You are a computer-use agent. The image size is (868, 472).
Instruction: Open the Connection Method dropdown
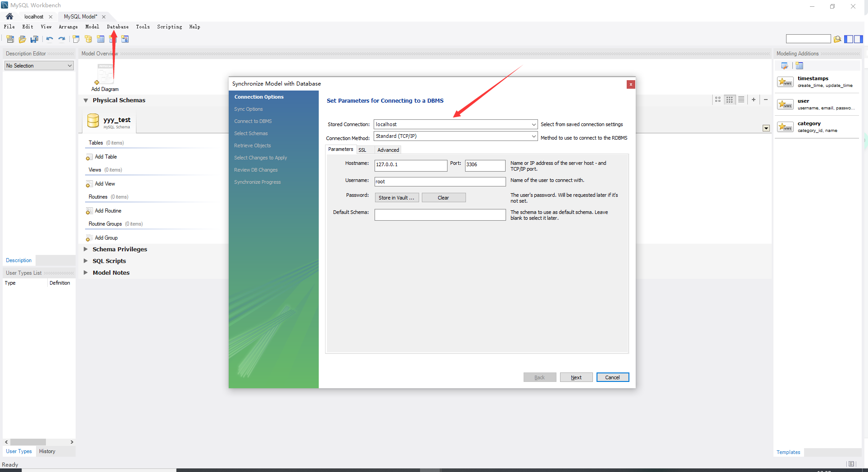[x=533, y=136]
